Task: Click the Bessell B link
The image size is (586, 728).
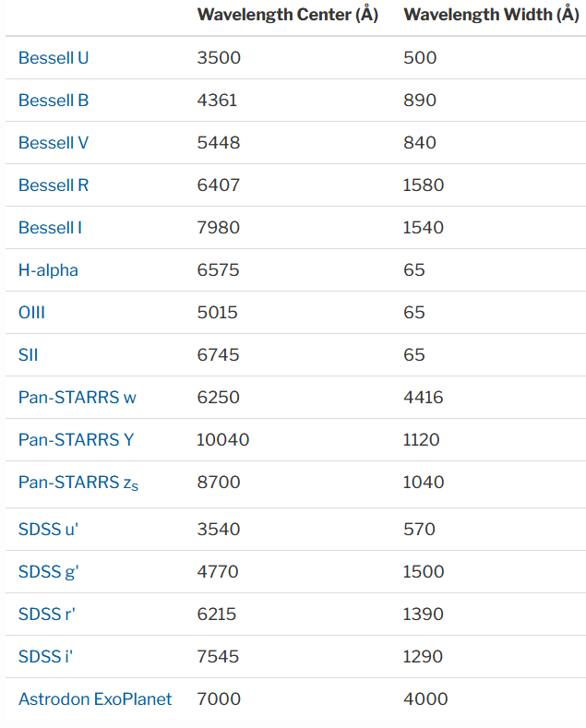Action: click(54, 101)
